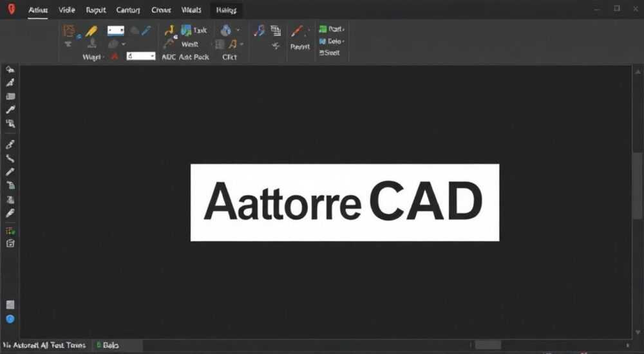Click the colored grid icon in left sidebar

click(x=10, y=231)
